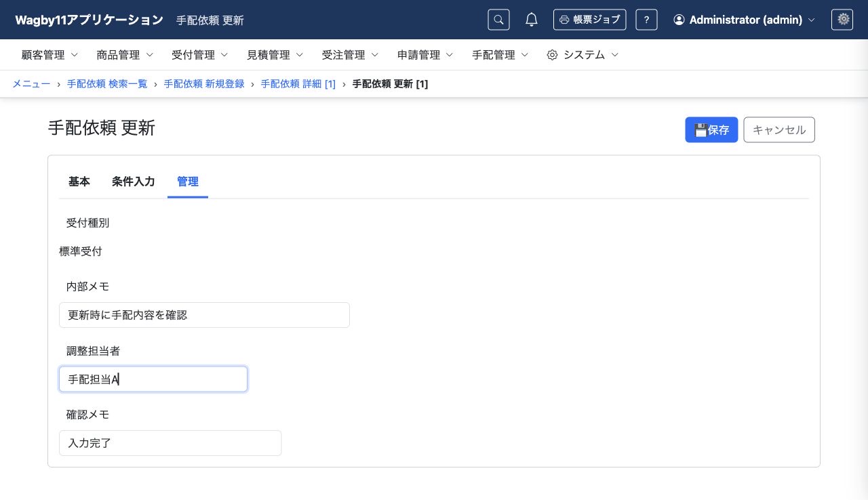This screenshot has width=868, height=500.
Task: Click the 帳票ジョブ print button
Action: pyautogui.click(x=589, y=20)
